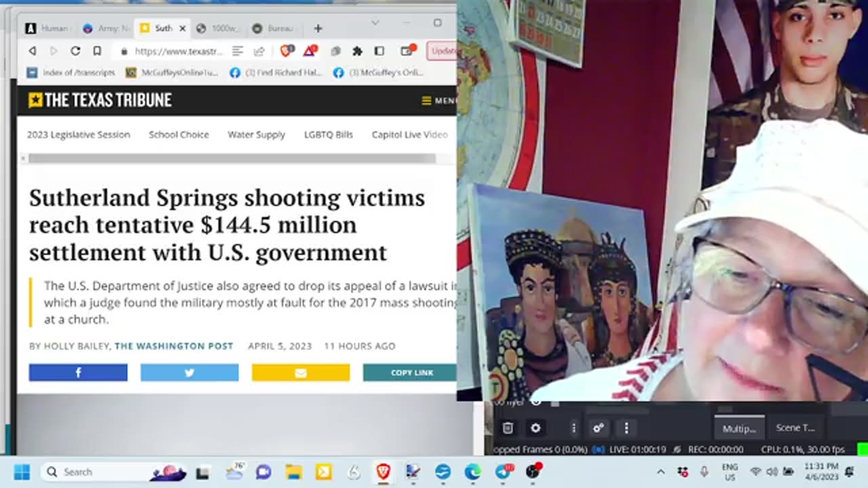Click the share icon in the address bar
Viewport: 868px width, 488px height.
258,51
